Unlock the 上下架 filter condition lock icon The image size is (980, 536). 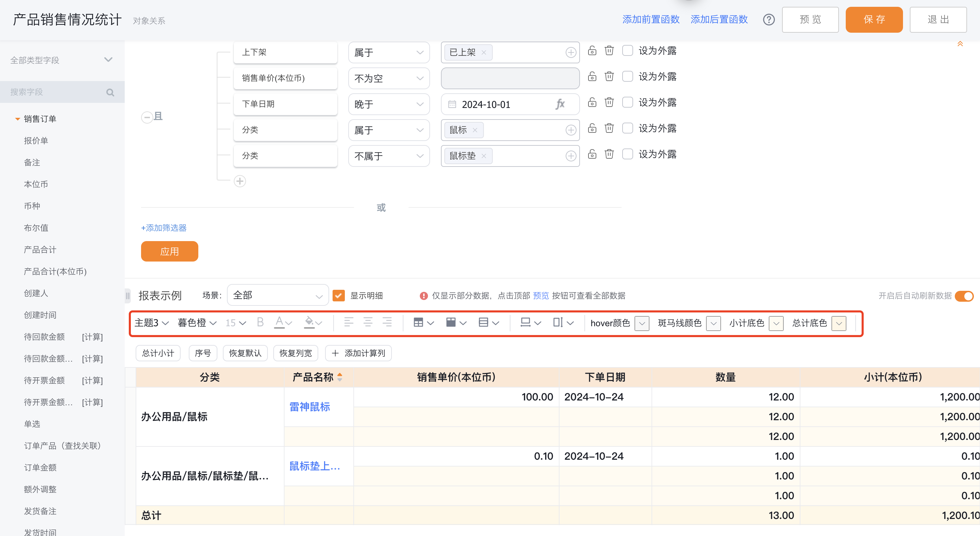tap(592, 50)
